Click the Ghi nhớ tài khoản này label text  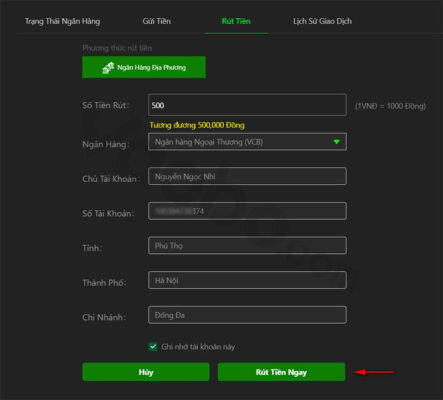point(198,347)
